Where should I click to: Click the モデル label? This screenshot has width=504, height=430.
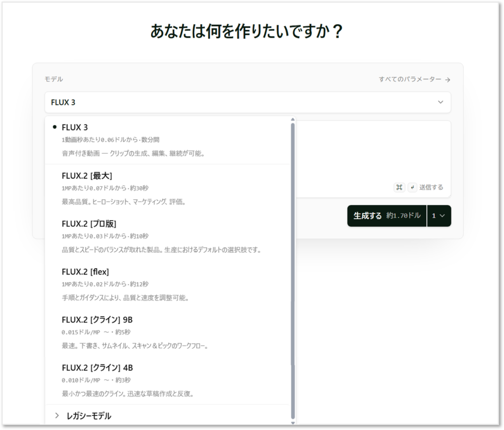point(54,79)
